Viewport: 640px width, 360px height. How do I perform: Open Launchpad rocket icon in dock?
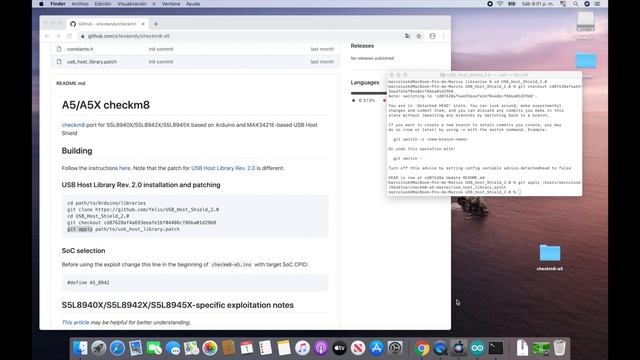99,348
